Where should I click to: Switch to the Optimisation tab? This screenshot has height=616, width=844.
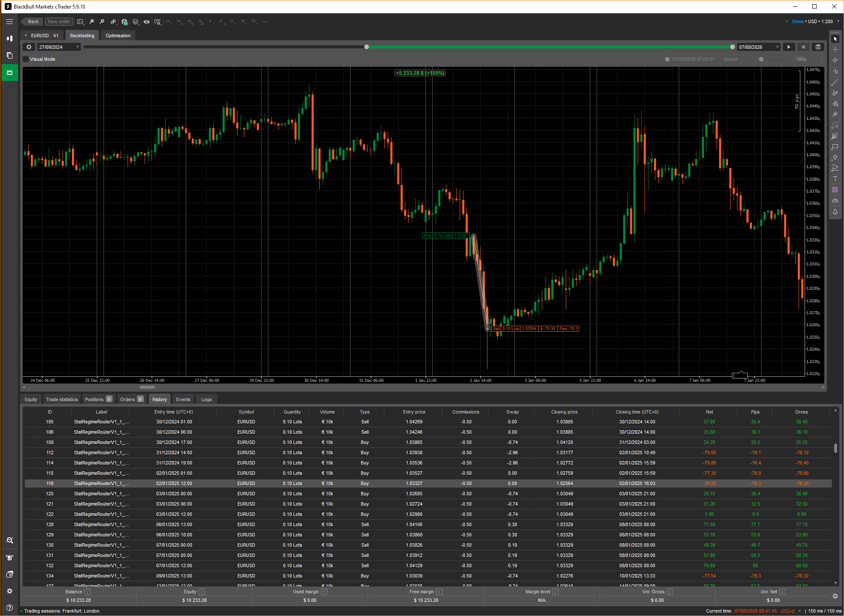[118, 36]
